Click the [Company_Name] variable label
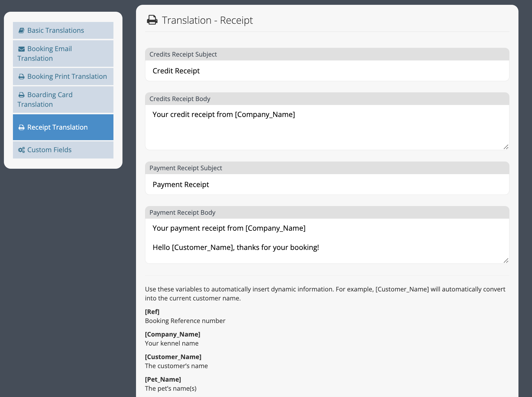This screenshot has width=532, height=397. (x=173, y=334)
